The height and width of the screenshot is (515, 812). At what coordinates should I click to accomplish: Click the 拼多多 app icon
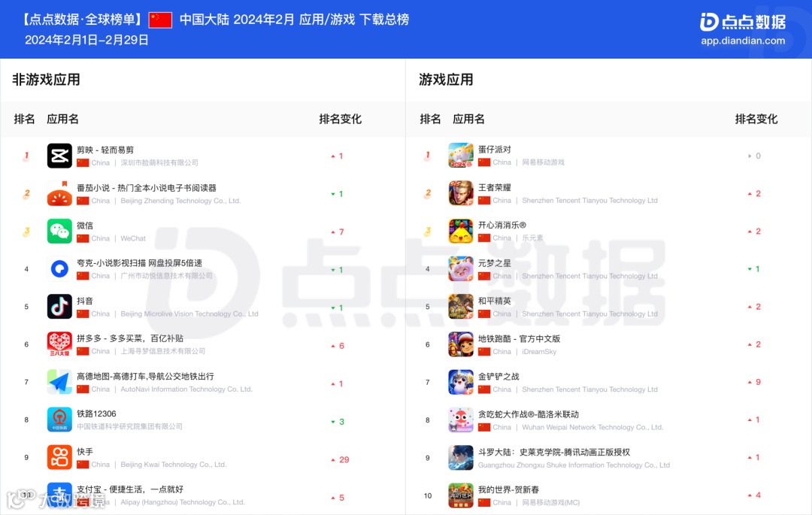tap(59, 344)
